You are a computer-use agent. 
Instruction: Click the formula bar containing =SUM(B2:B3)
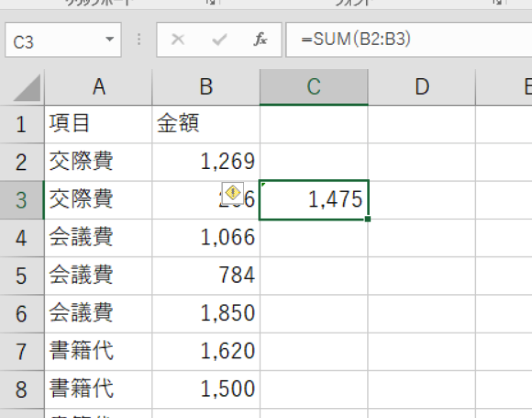tap(409, 40)
